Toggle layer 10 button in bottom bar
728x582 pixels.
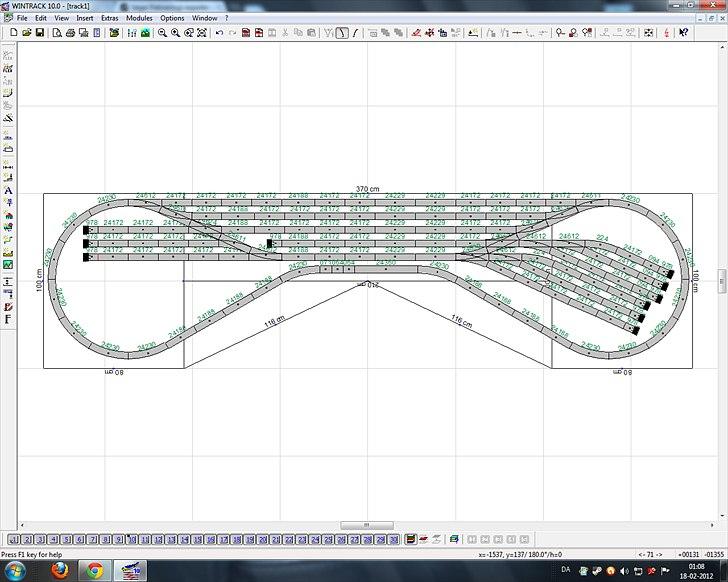coord(132,540)
